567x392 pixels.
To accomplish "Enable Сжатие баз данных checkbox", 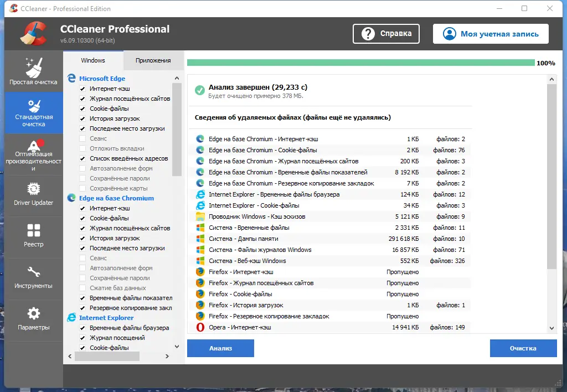I will pyautogui.click(x=83, y=288).
